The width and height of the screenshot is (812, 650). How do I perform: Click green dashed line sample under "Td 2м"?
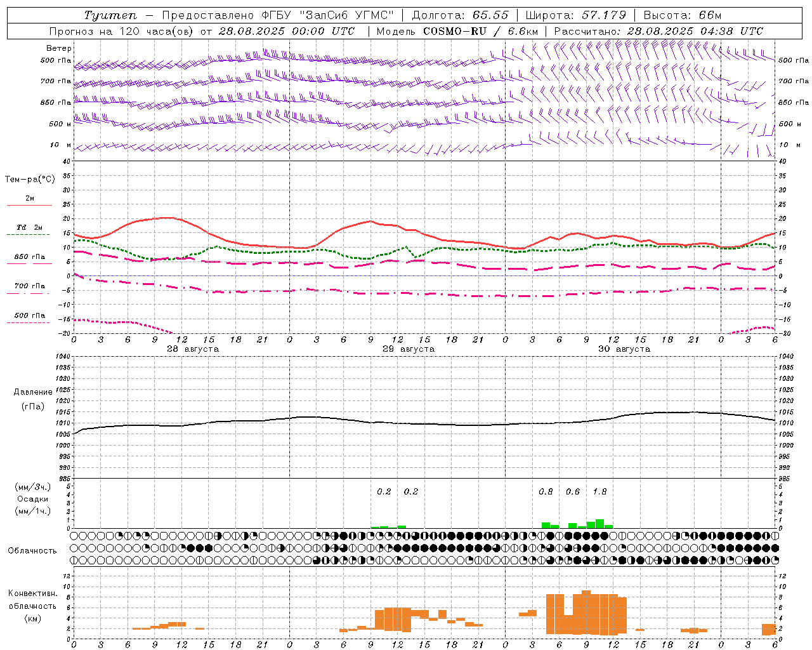[28, 234]
